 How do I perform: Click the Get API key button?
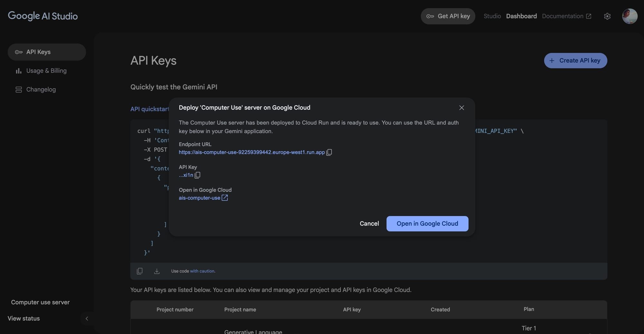[448, 16]
